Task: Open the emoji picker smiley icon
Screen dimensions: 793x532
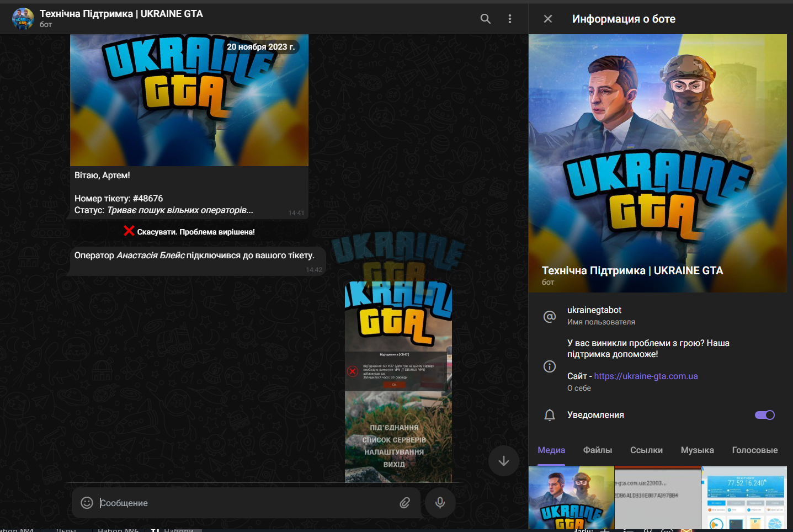Action: point(87,503)
